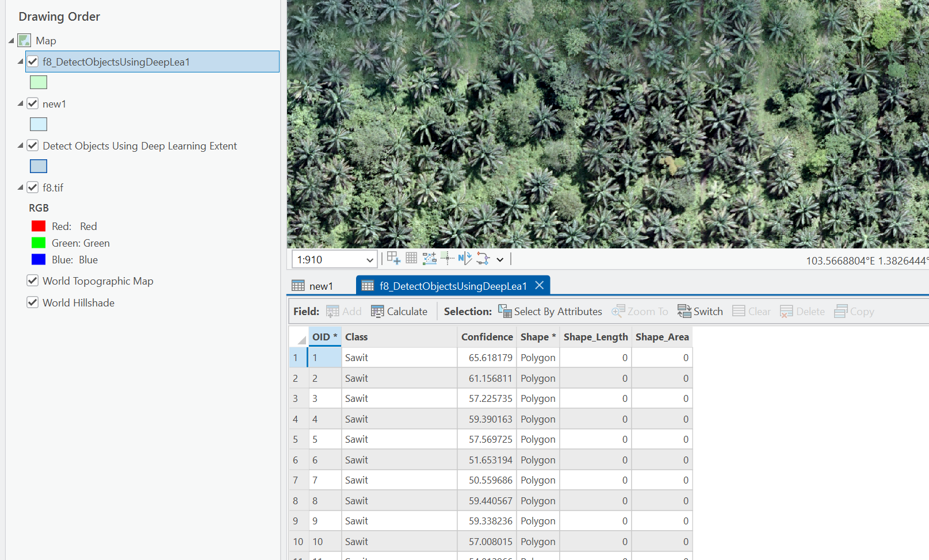Close the f8_DetectObjectsUsingDeepLea1 table tab
The image size is (929, 560).
[540, 285]
